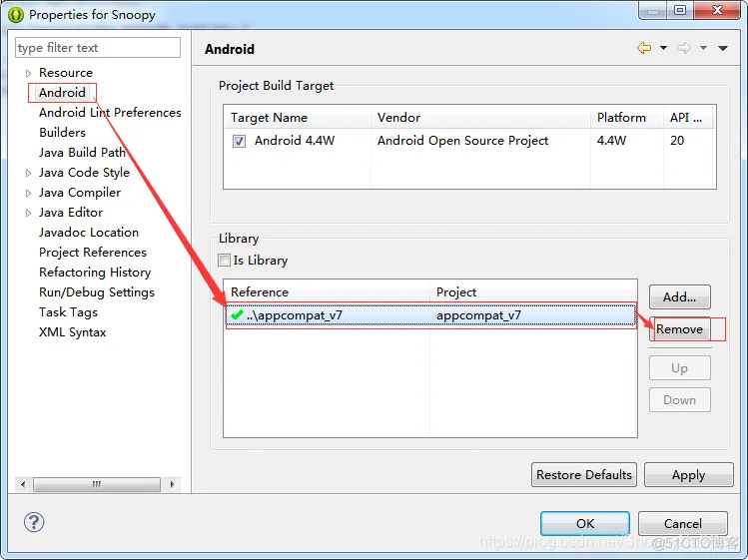This screenshot has width=748, height=560.
Task: Expand the Java Compiler node
Action: tap(28, 193)
